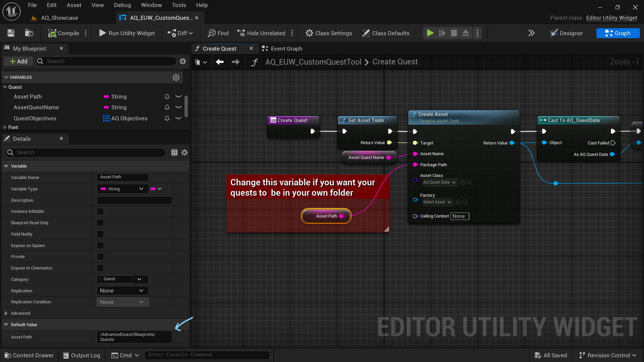The image size is (644, 362).
Task: Open Compile options menu
Action: 86,33
